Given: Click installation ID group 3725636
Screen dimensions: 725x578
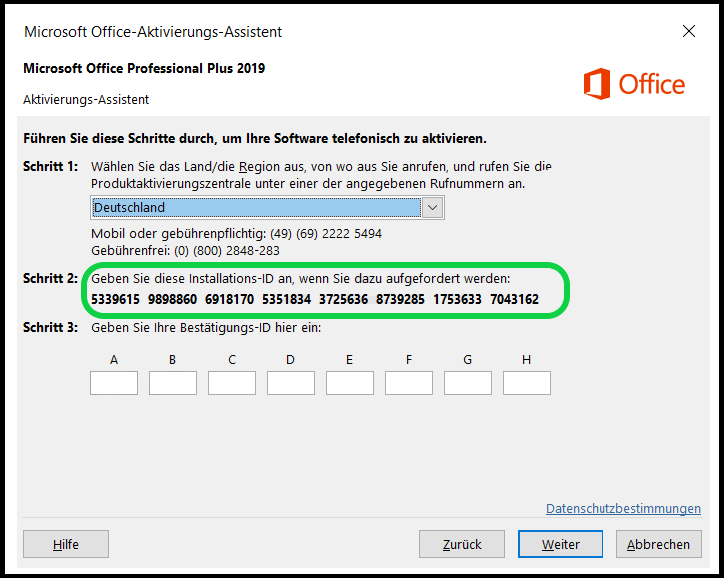Looking at the screenshot, I should point(344,300).
